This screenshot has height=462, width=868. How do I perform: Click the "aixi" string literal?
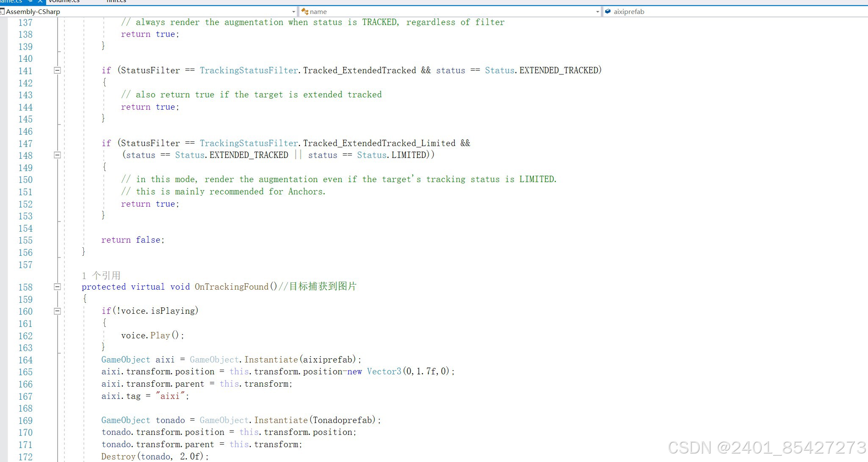coord(170,396)
